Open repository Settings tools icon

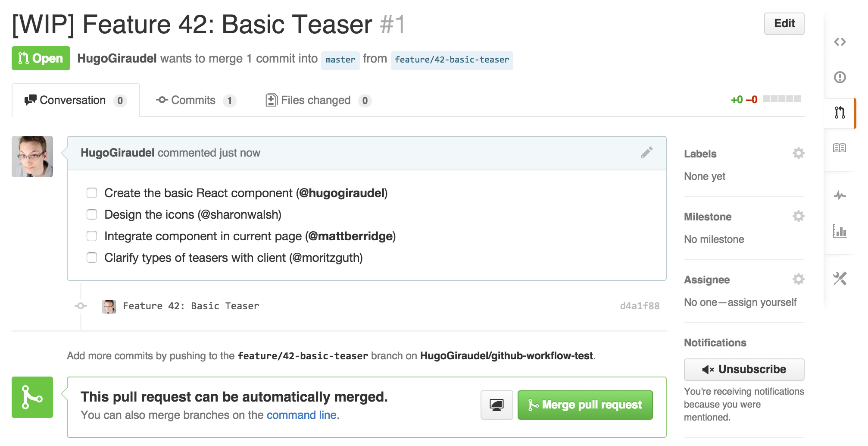point(840,278)
